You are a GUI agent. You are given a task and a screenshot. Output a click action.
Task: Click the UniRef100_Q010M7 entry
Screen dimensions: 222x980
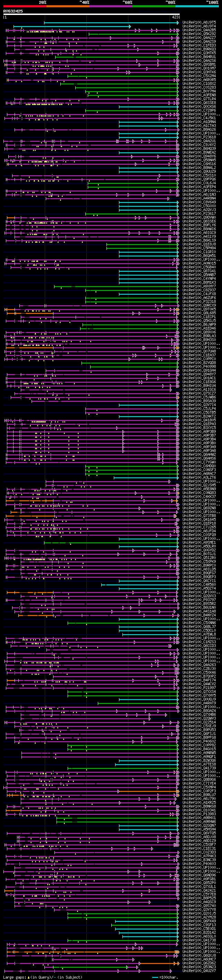tap(199, 68)
